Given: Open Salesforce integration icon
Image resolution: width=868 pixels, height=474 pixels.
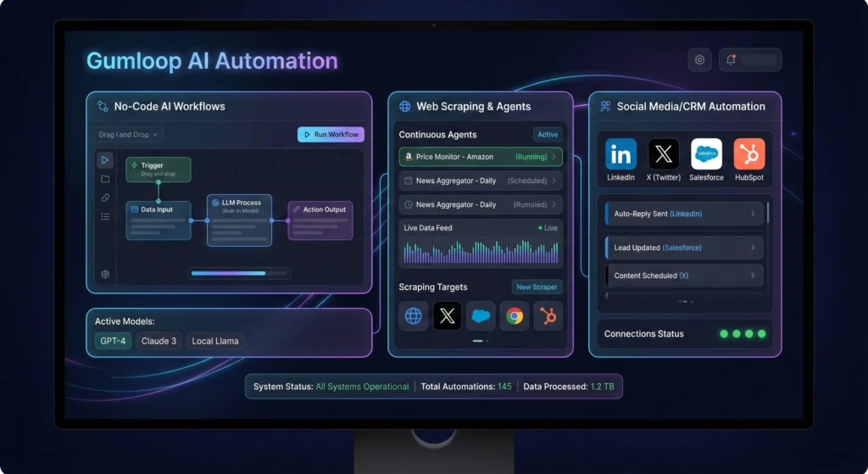Looking at the screenshot, I should point(706,154).
